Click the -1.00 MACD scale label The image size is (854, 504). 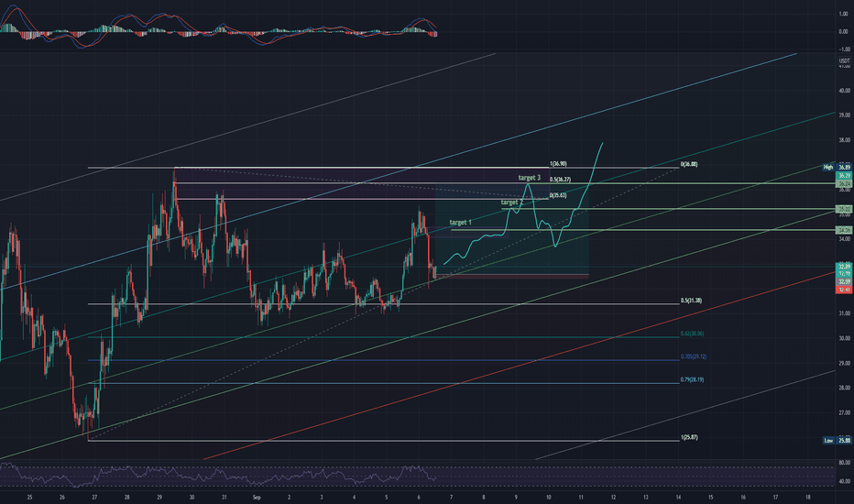[844, 49]
